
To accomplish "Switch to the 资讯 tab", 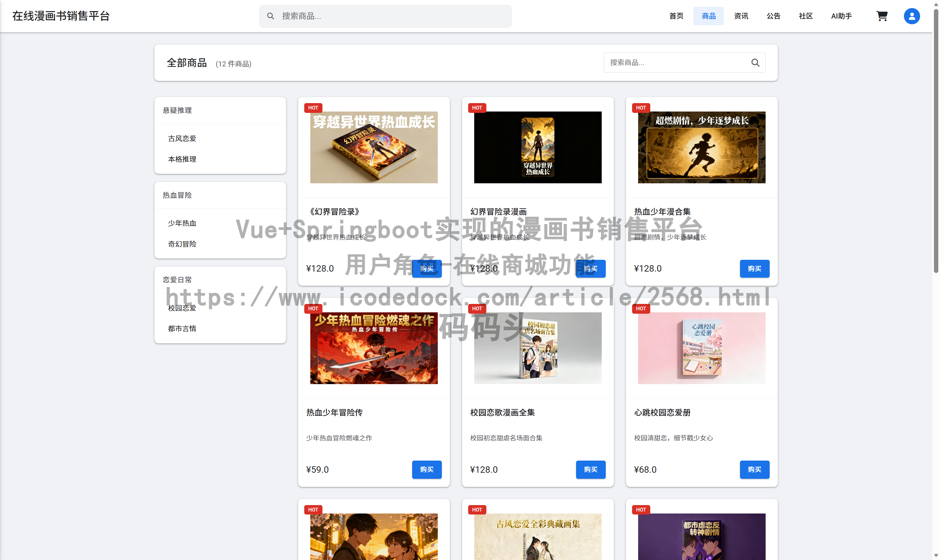I will [741, 16].
